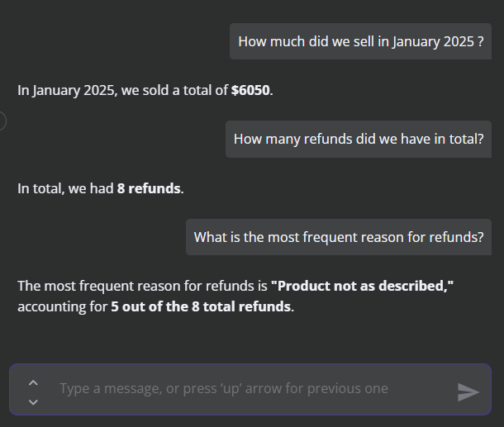Select the 'How many refunds' question bubble
The image size is (504, 427).
tap(359, 139)
